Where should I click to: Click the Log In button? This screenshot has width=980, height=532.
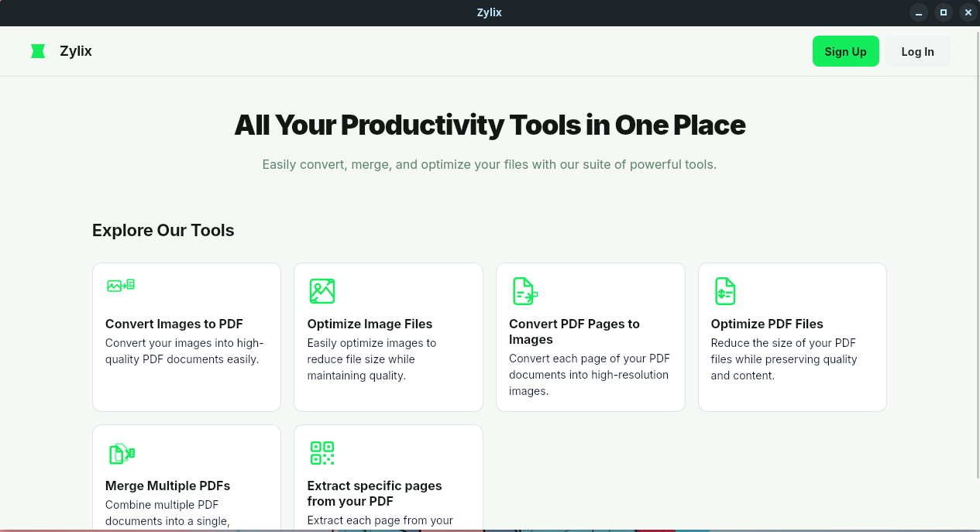(918, 51)
